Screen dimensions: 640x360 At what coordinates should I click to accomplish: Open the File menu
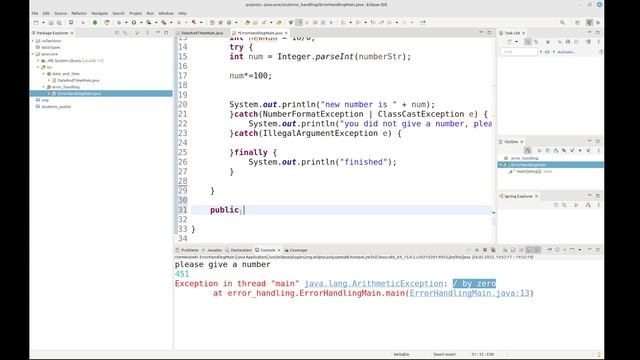35,13
